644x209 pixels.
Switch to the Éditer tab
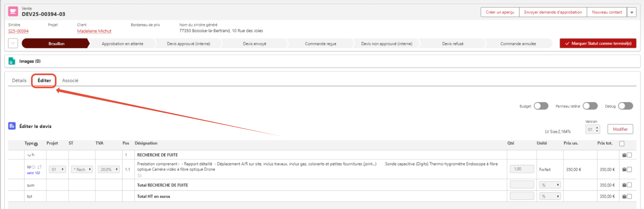(44, 81)
